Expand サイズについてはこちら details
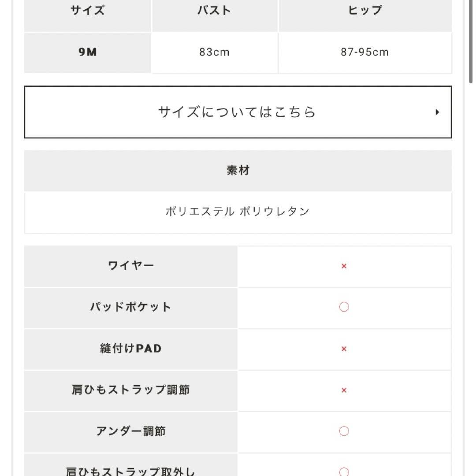The height and width of the screenshot is (476, 476). click(x=238, y=112)
